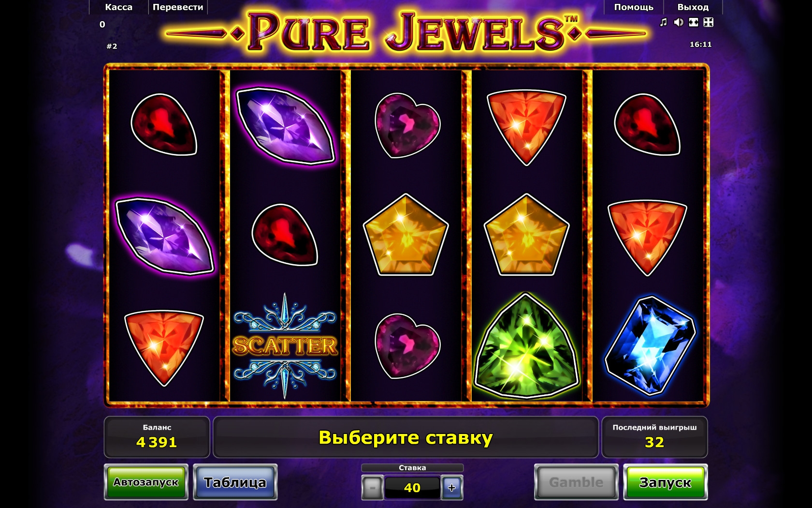Toggle the background music note icon

664,22
